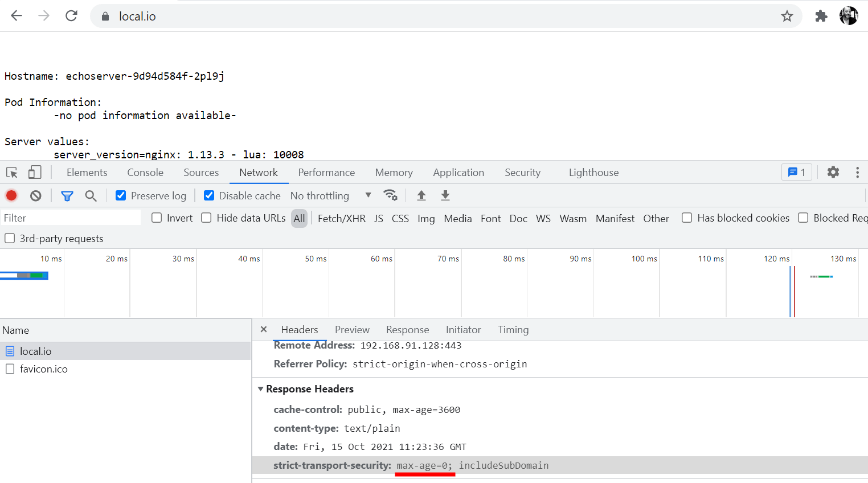
Task: Switch to the Memory panel
Action: tap(394, 172)
